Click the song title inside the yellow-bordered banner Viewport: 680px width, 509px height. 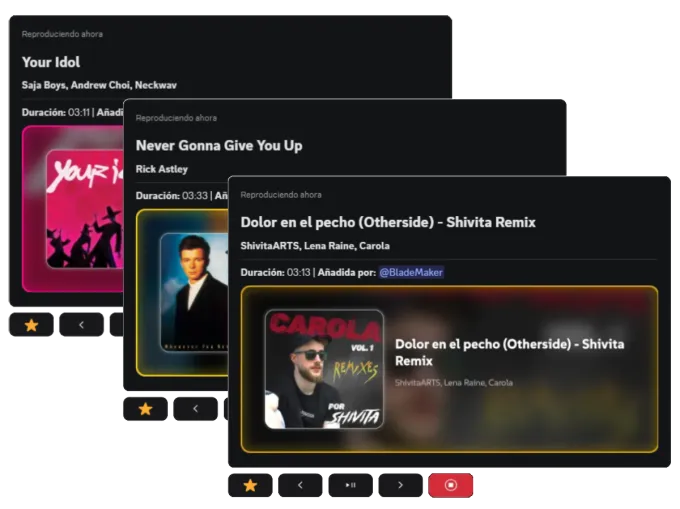(x=510, y=352)
